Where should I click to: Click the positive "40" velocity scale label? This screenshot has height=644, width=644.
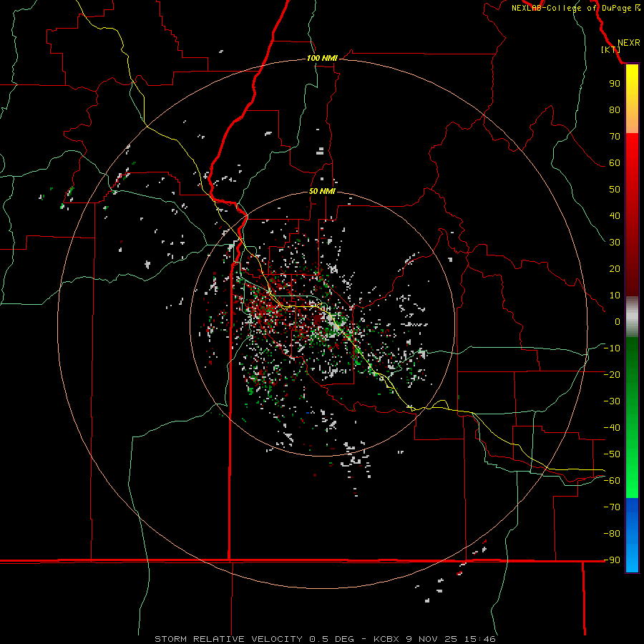[x=615, y=216]
